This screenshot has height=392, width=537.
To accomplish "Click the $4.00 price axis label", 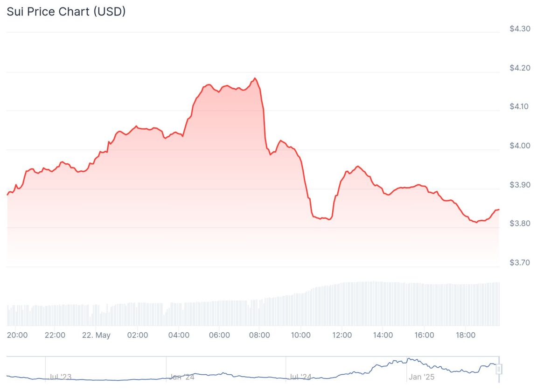I will click(519, 146).
